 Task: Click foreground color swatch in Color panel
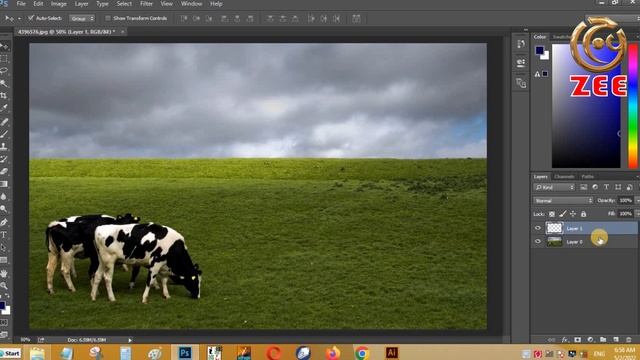(540, 50)
